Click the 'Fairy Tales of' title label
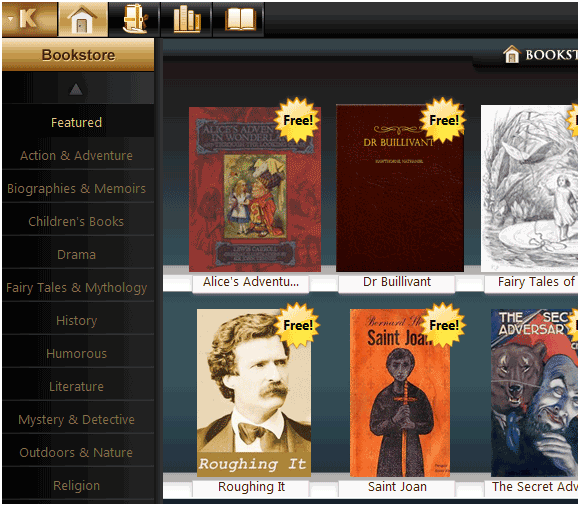 pyautogui.click(x=536, y=282)
